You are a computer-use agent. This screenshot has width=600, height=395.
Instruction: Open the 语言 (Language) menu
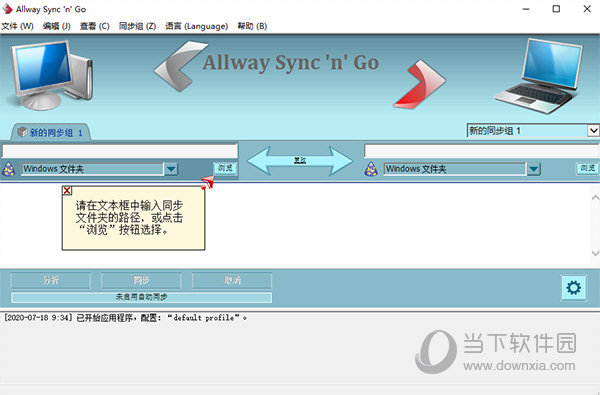(197, 26)
